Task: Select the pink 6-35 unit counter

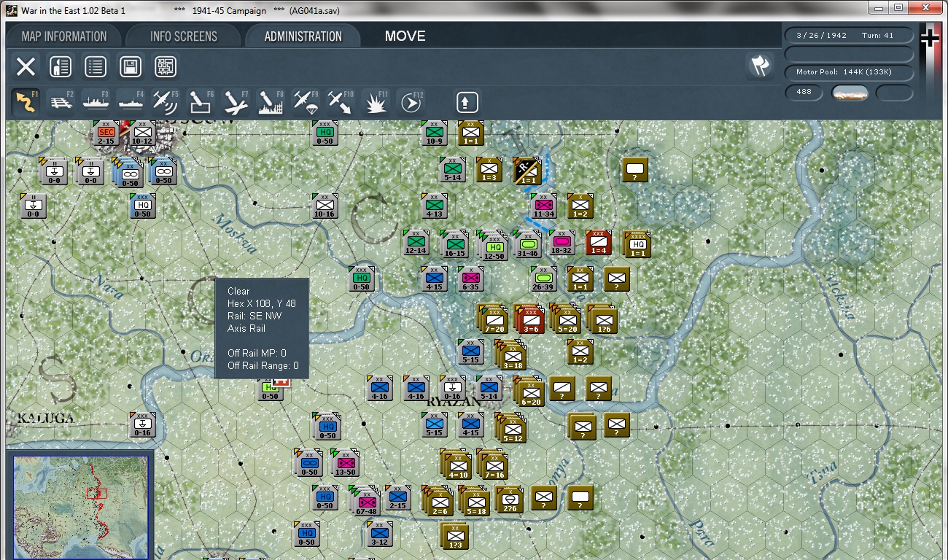Action: point(471,279)
